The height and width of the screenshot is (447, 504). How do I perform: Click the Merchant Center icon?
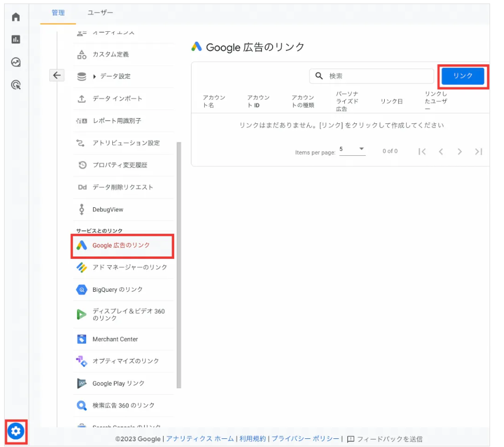(82, 339)
